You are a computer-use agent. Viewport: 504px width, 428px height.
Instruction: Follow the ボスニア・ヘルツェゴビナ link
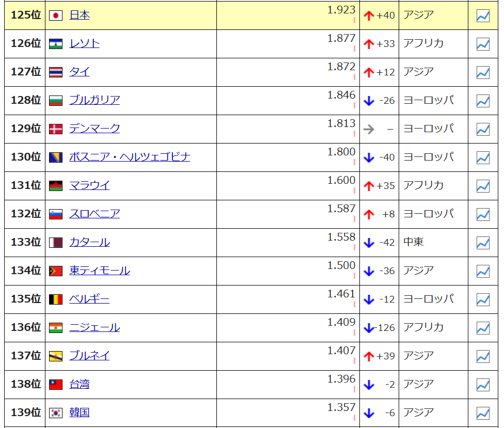click(130, 157)
